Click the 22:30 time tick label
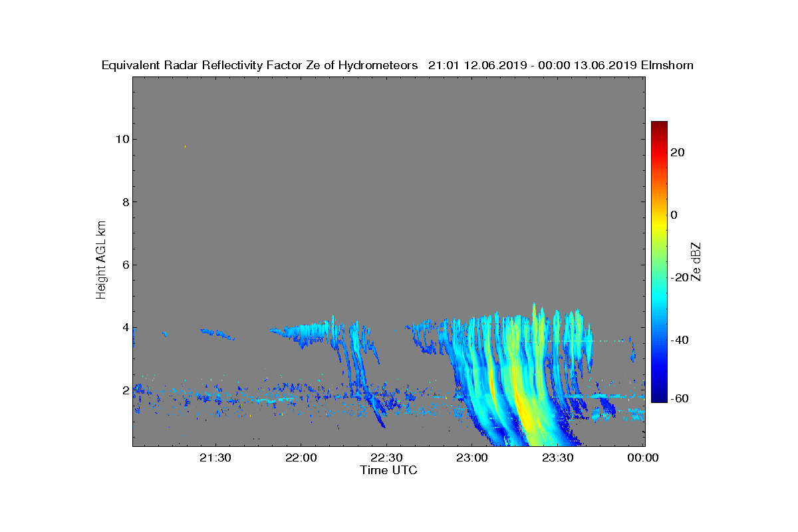Image resolution: width=798 pixels, height=532 pixels. tap(386, 458)
